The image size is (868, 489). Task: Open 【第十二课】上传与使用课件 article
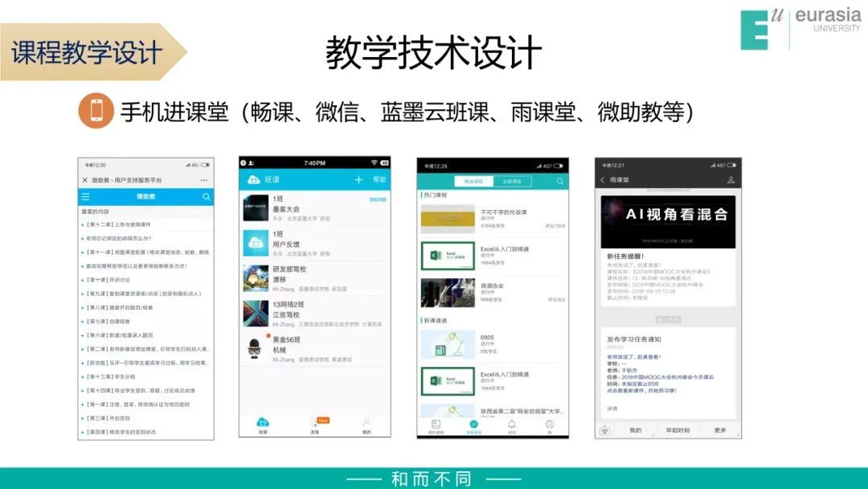pyautogui.click(x=118, y=224)
